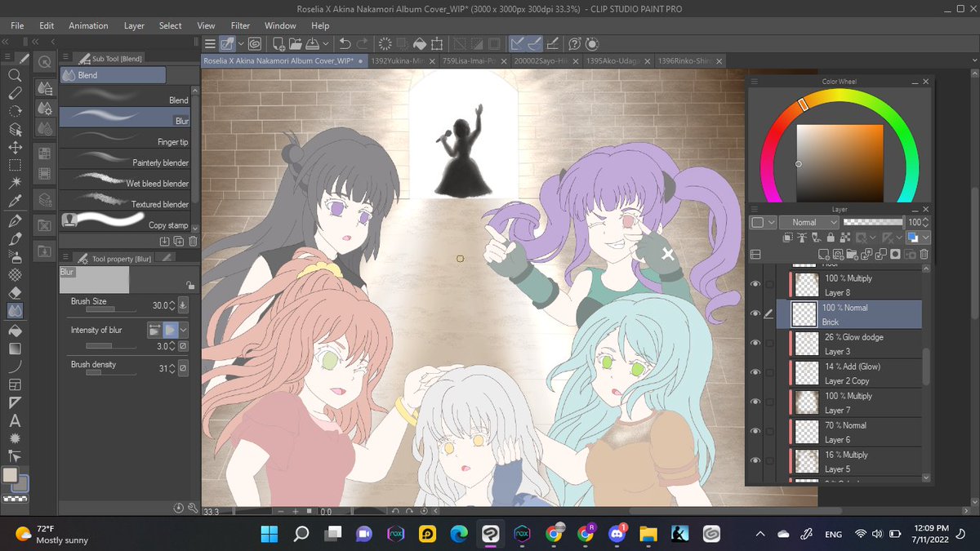The image size is (980, 551).
Task: Click the Open file folder icon
Action: pyautogui.click(x=296, y=44)
